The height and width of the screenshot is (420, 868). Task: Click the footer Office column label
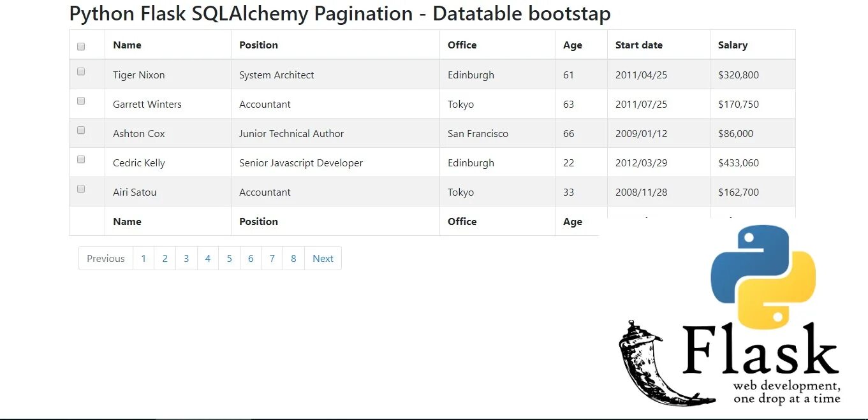point(462,221)
